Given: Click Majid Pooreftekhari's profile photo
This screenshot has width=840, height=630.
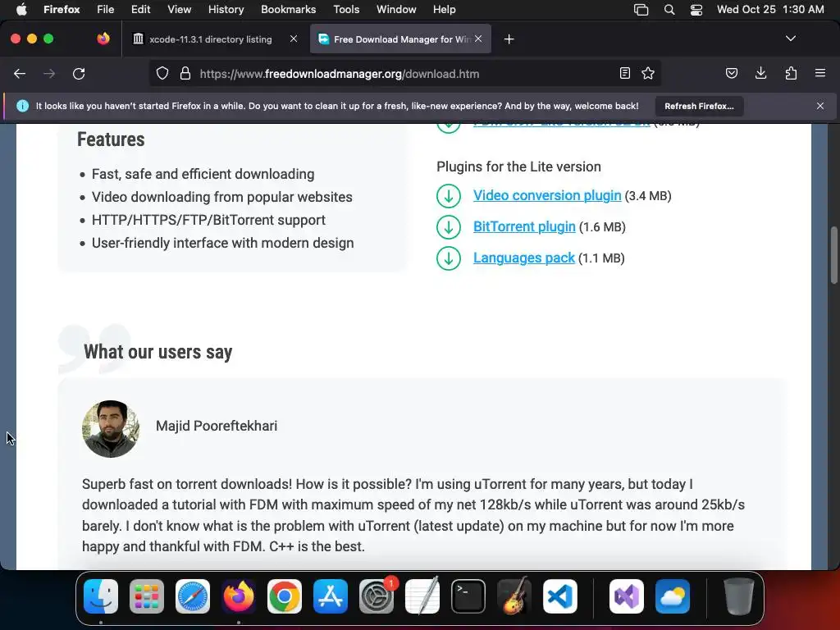Looking at the screenshot, I should pyautogui.click(x=111, y=428).
